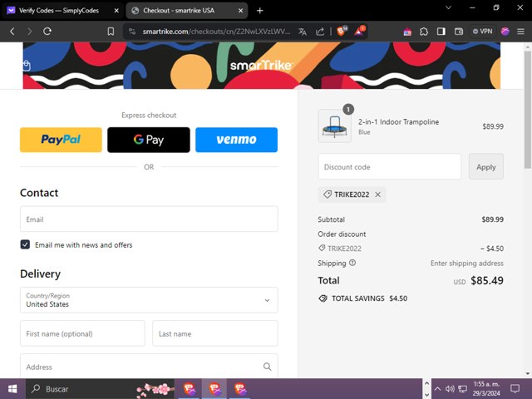Click the browser forward arrow
Viewport: 532px width, 399px height.
click(30, 32)
